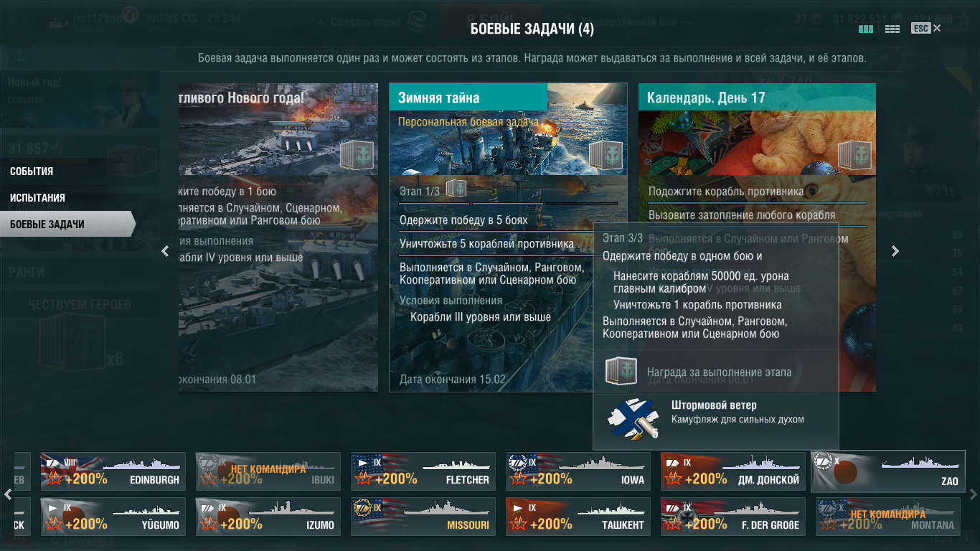Select the F. der Große battleship
The height and width of the screenshot is (551, 980).
point(733,517)
